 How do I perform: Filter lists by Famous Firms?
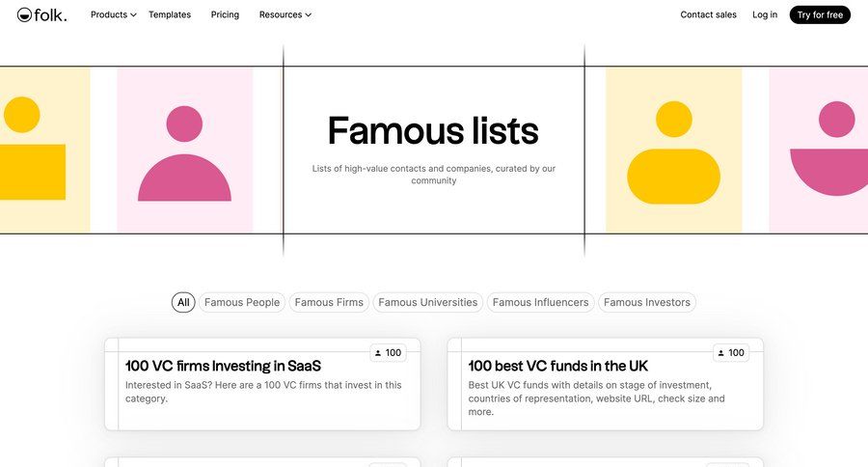(329, 302)
